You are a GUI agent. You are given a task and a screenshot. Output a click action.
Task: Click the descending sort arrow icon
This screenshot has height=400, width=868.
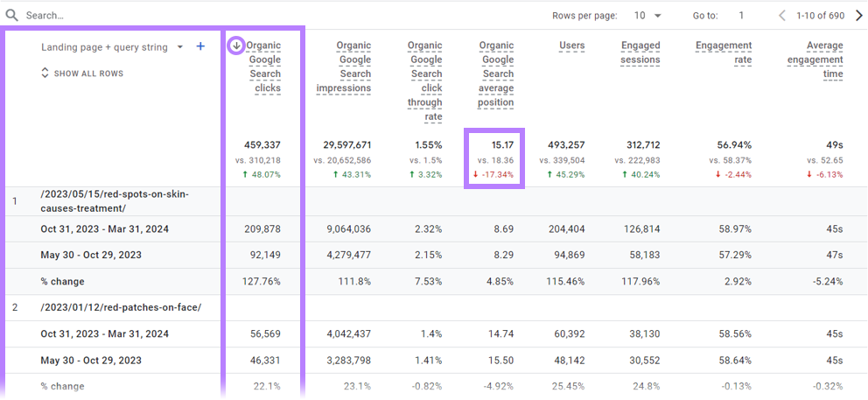click(235, 46)
